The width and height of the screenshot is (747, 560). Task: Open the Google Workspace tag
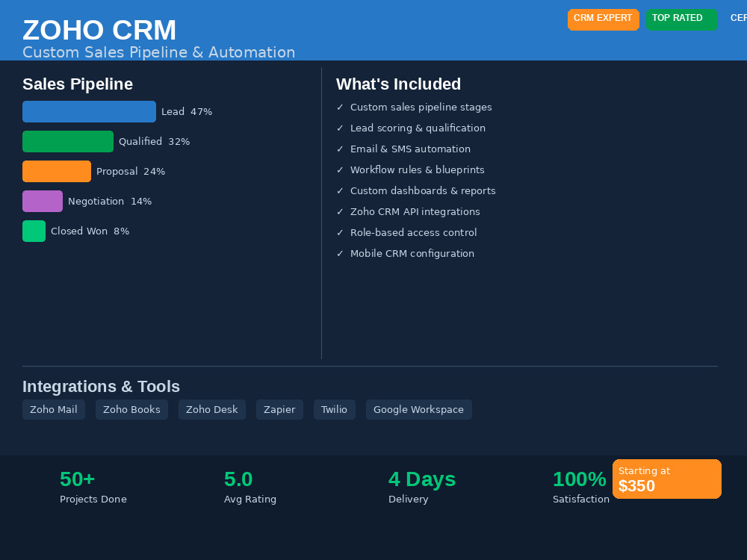pyautogui.click(x=419, y=409)
